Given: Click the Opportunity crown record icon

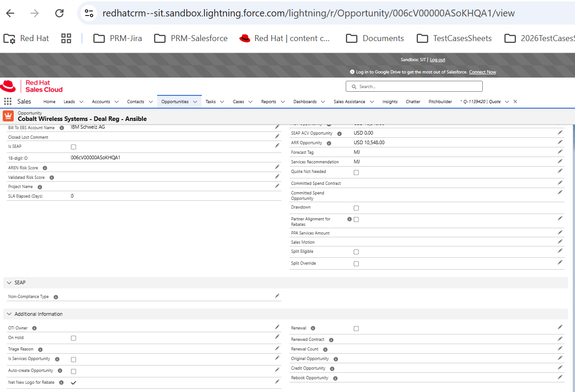Looking at the screenshot, I should tap(8, 116).
